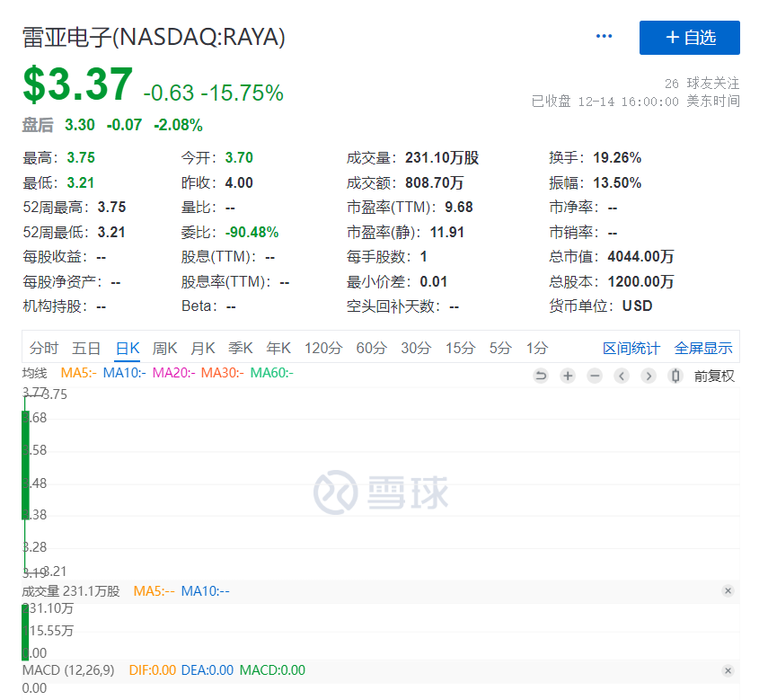Close the 成交量 volume indicator panel

(728, 591)
